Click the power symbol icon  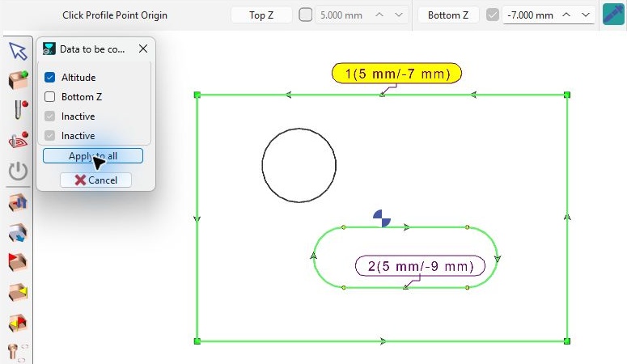click(18, 171)
